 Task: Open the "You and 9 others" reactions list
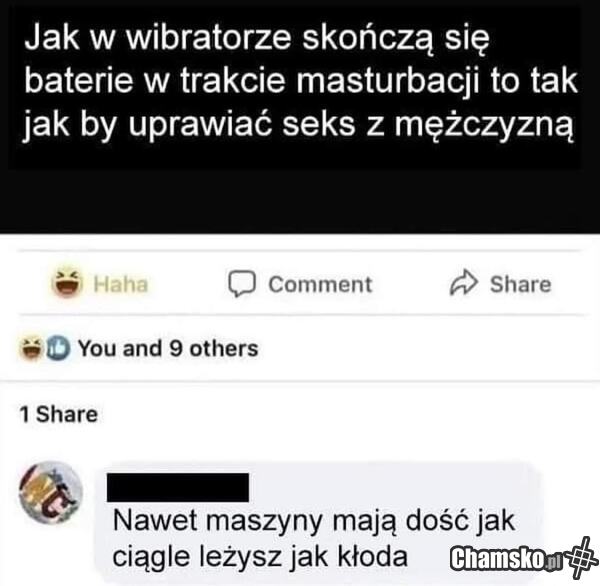pos(168,348)
